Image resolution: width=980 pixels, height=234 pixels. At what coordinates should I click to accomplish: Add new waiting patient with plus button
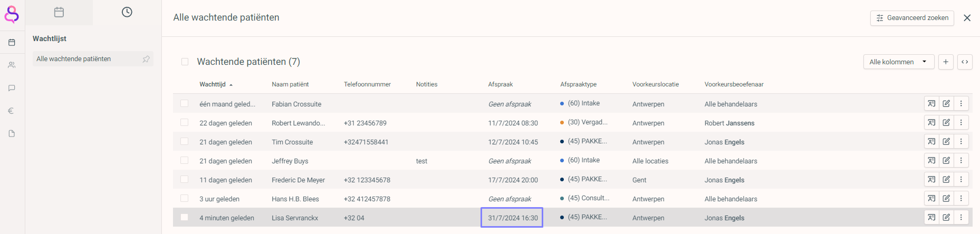point(946,62)
